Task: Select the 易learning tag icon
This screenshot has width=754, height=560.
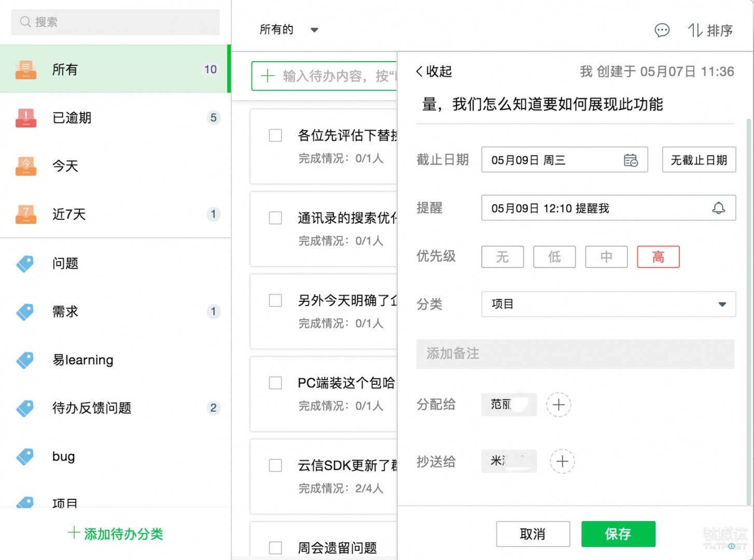Action: (x=25, y=360)
